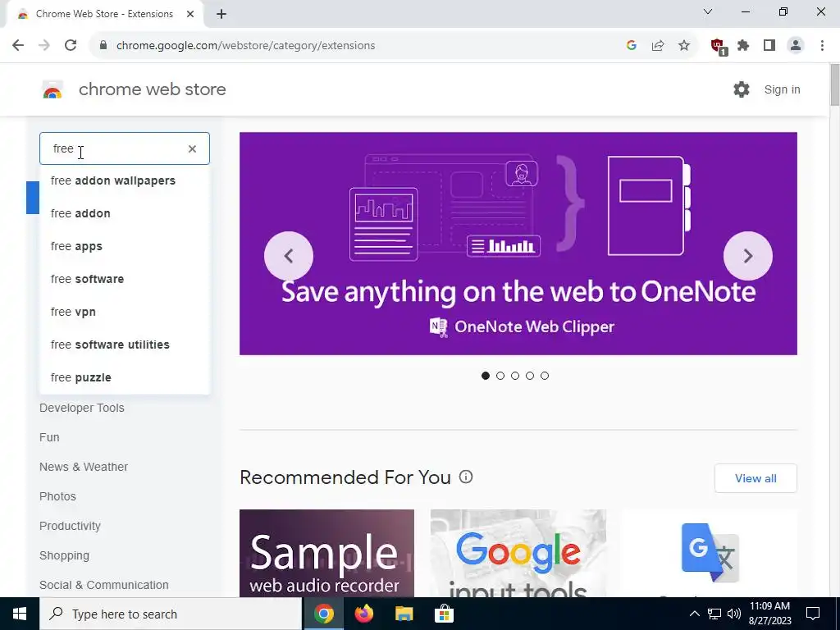The height and width of the screenshot is (630, 840).
Task: Open the network tray icon
Action: click(x=714, y=614)
